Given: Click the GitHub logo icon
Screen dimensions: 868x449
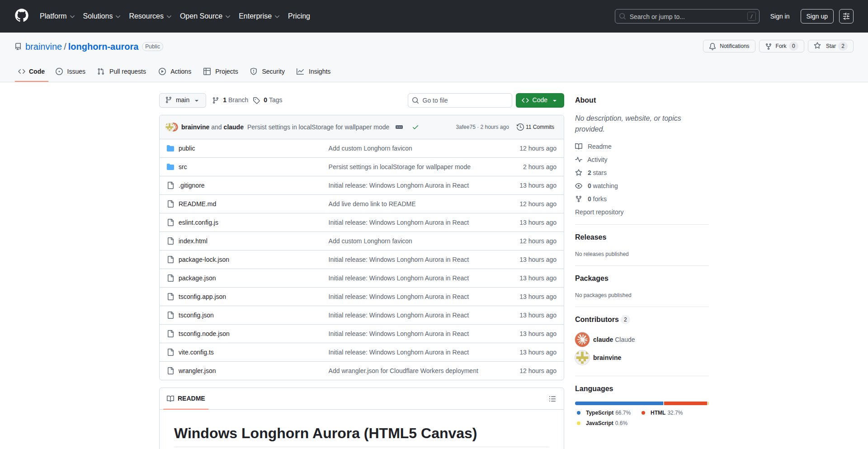Looking at the screenshot, I should pos(22,16).
